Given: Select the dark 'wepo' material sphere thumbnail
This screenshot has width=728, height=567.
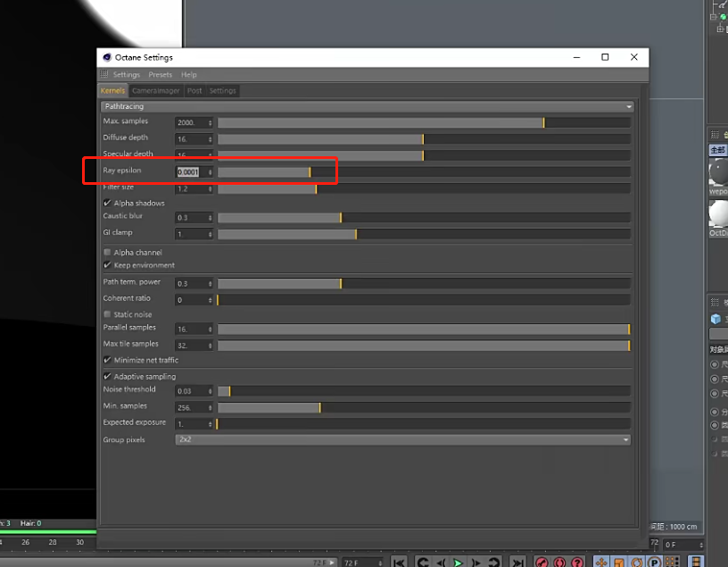Looking at the screenshot, I should (718, 172).
